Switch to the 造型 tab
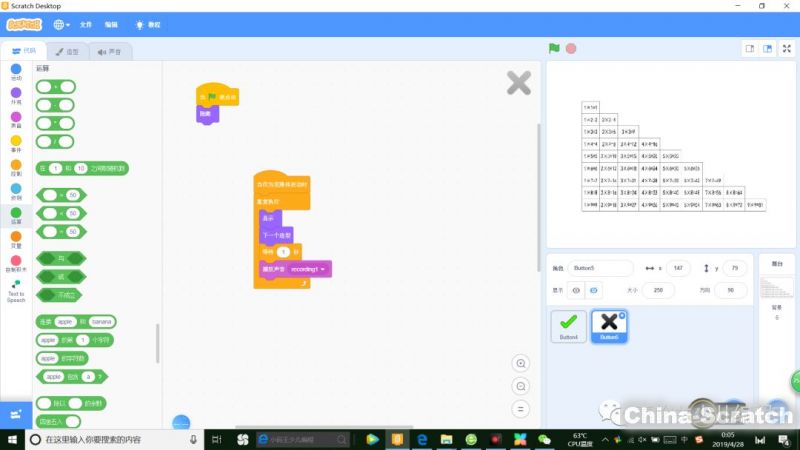 pos(68,51)
